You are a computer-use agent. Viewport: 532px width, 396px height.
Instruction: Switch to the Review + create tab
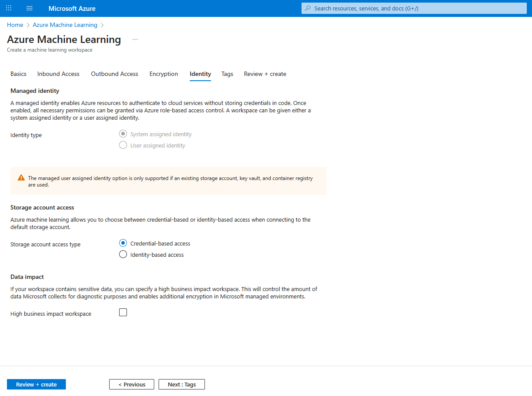(x=265, y=74)
